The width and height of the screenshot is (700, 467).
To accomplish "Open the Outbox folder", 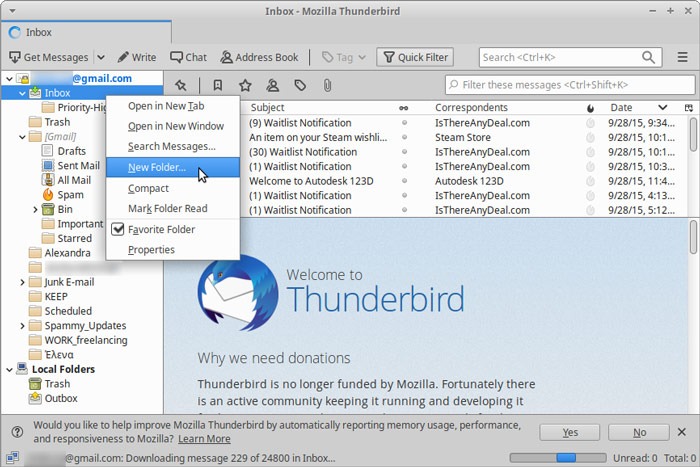I will tap(61, 398).
